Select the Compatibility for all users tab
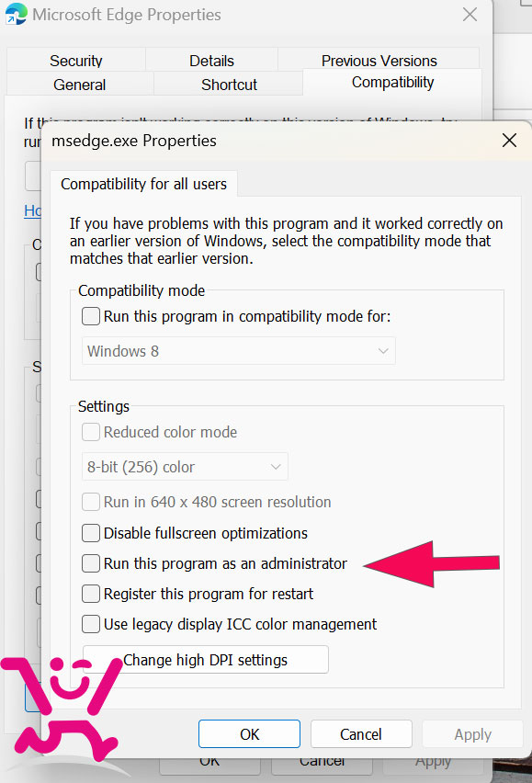 click(143, 184)
